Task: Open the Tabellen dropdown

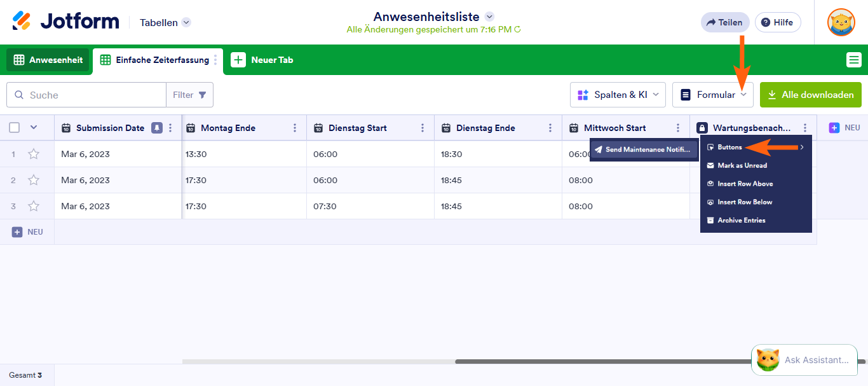Action: tap(165, 22)
